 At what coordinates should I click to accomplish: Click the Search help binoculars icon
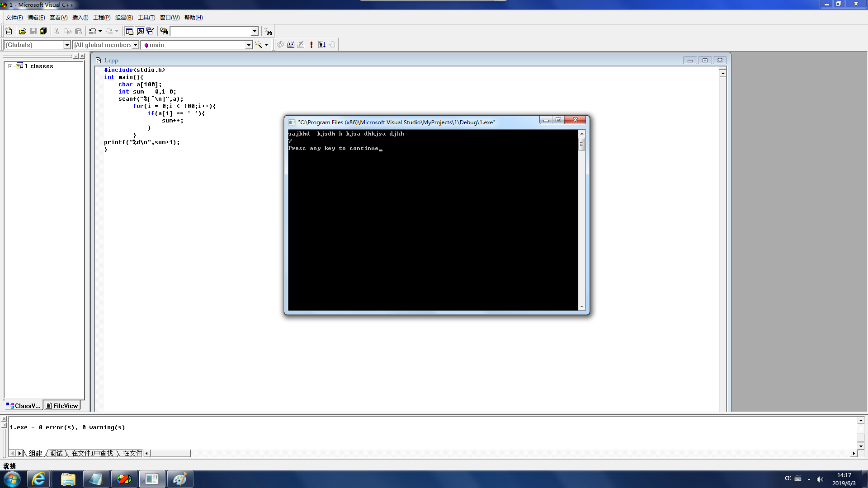[x=269, y=31]
